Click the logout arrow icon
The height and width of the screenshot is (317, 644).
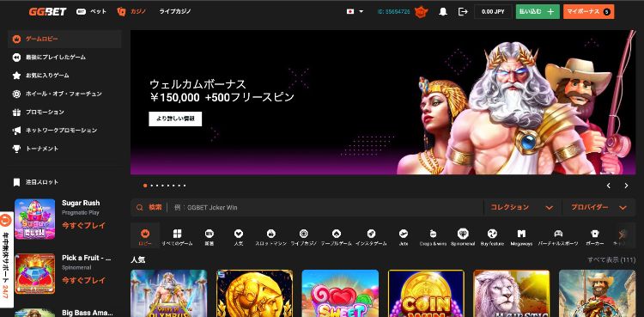coord(463,11)
